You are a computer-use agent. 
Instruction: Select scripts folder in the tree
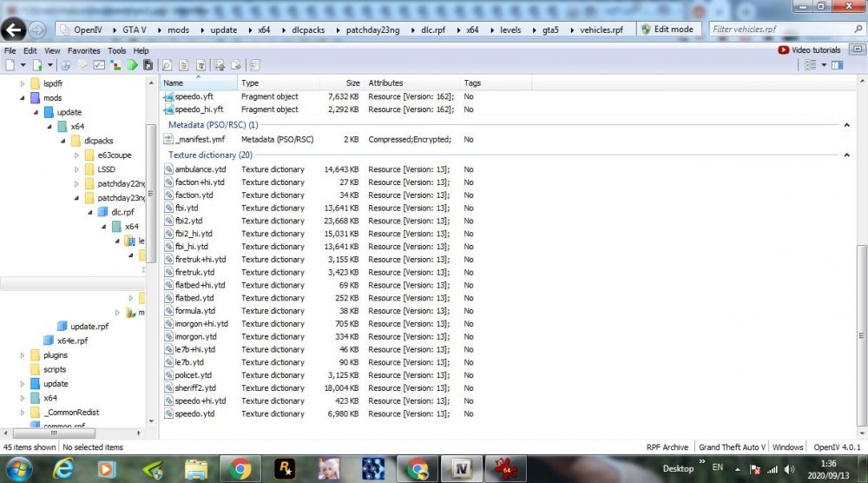pos(49,369)
